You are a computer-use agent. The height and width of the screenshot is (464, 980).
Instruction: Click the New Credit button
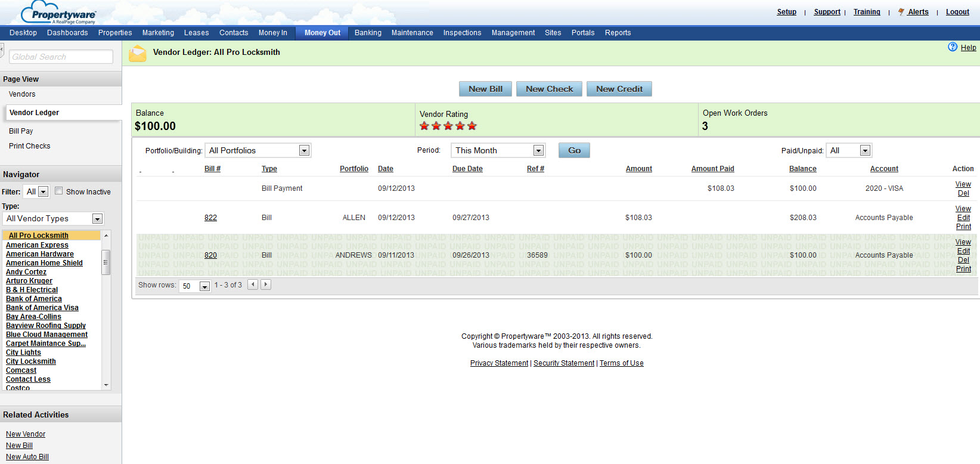coord(619,89)
